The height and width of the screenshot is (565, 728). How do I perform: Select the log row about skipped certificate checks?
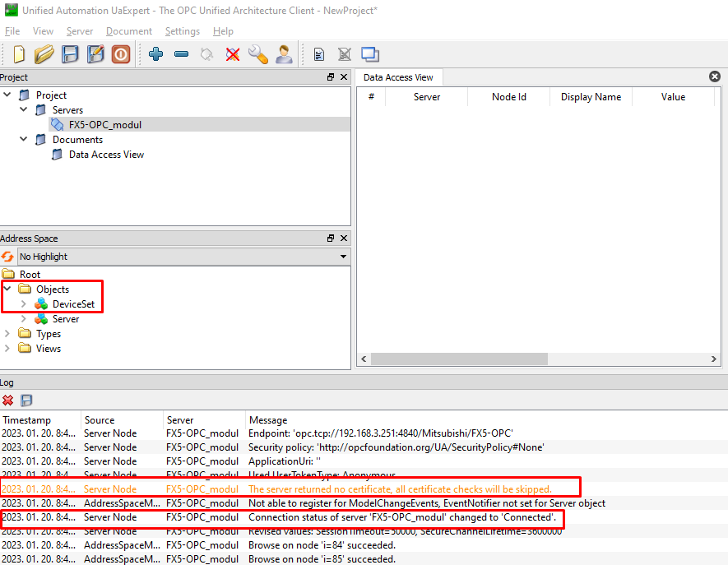(x=364, y=489)
